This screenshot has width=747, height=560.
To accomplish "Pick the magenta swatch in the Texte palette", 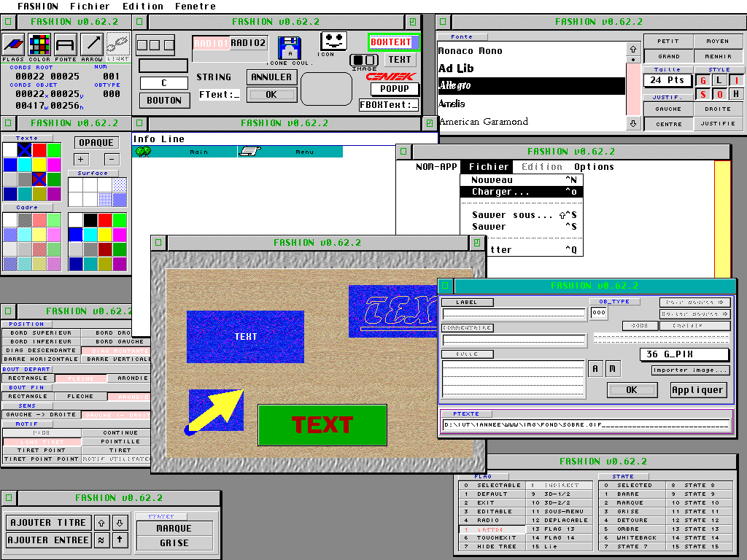I will 54,165.
